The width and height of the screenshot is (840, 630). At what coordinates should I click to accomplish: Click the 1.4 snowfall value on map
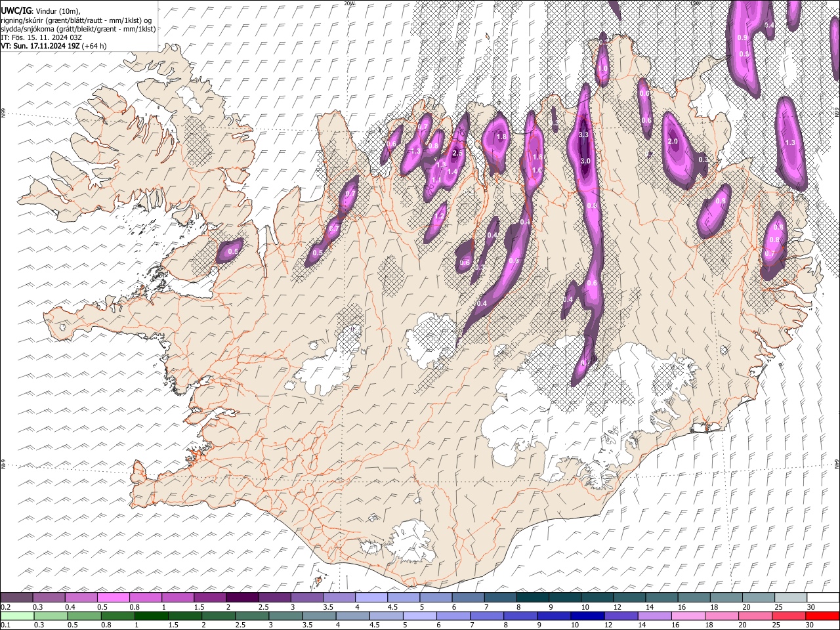(451, 171)
